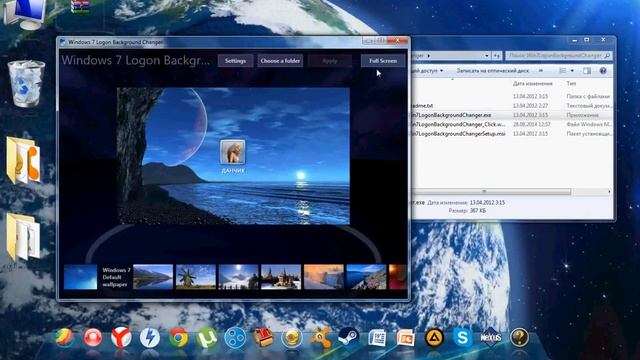Click the change view icon in Explorer
This screenshot has width=640, height=360.
(562, 71)
